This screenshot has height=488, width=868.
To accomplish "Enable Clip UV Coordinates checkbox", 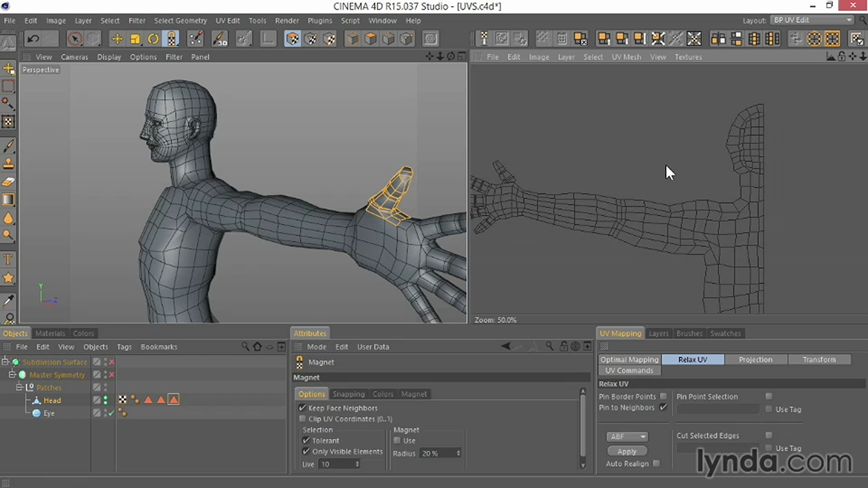I will coord(303,419).
